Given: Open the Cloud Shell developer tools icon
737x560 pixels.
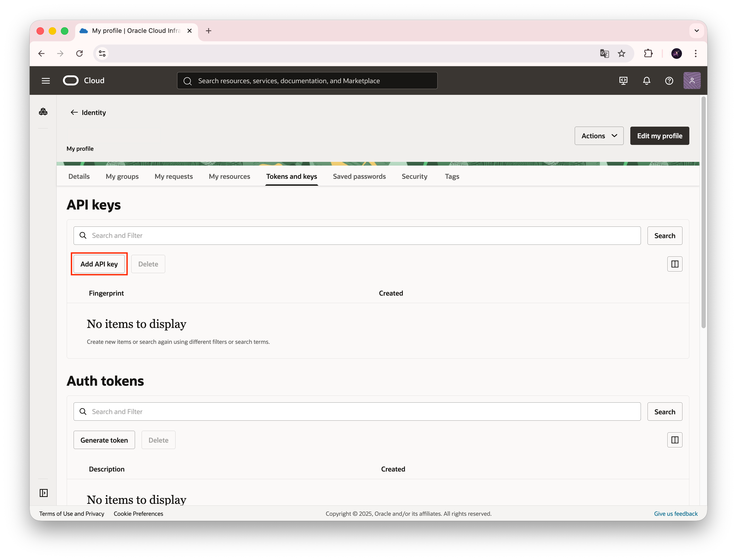Looking at the screenshot, I should (623, 81).
